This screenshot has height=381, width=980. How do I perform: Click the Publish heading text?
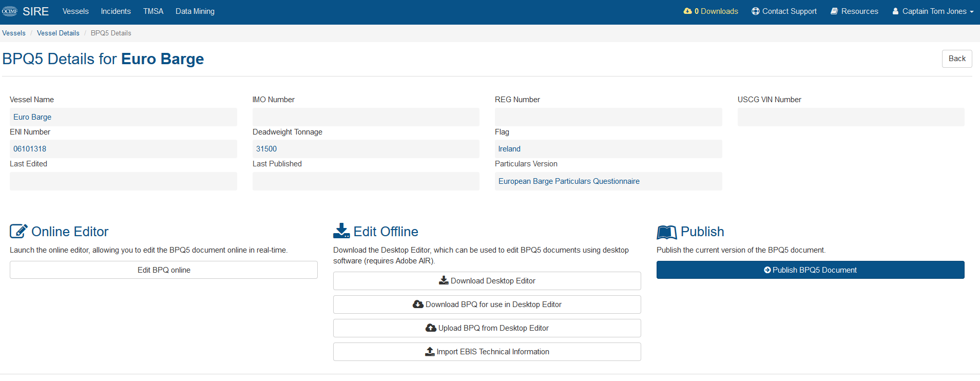pyautogui.click(x=702, y=232)
